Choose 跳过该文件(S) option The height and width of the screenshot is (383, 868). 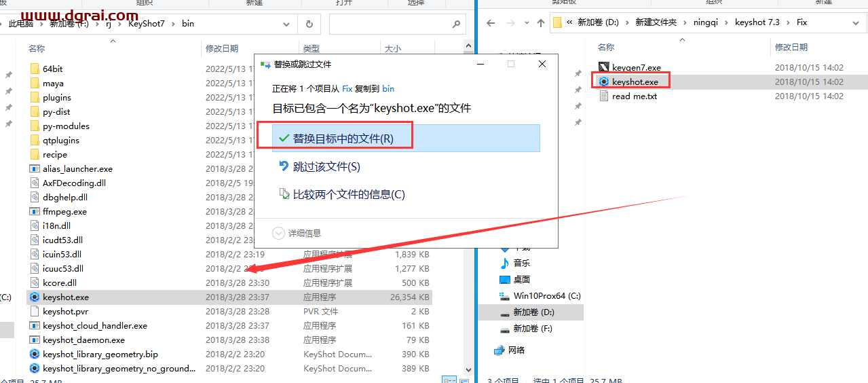[x=406, y=166]
